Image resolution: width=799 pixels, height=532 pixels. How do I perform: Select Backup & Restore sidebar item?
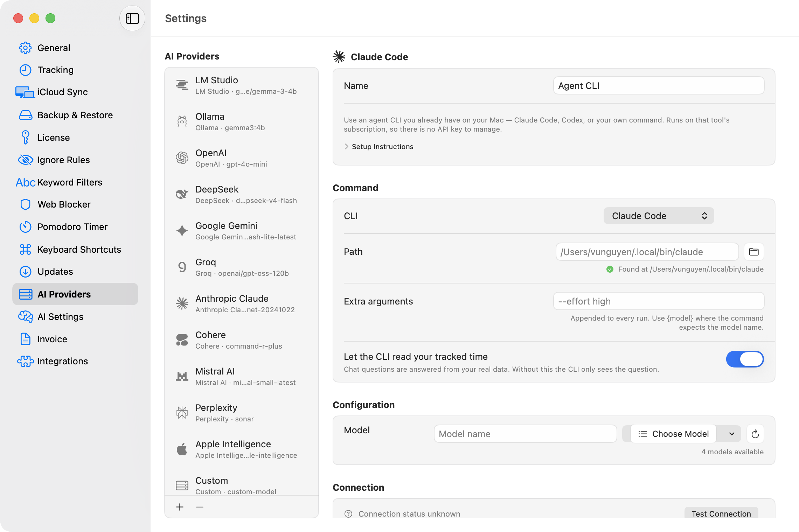[x=75, y=115]
